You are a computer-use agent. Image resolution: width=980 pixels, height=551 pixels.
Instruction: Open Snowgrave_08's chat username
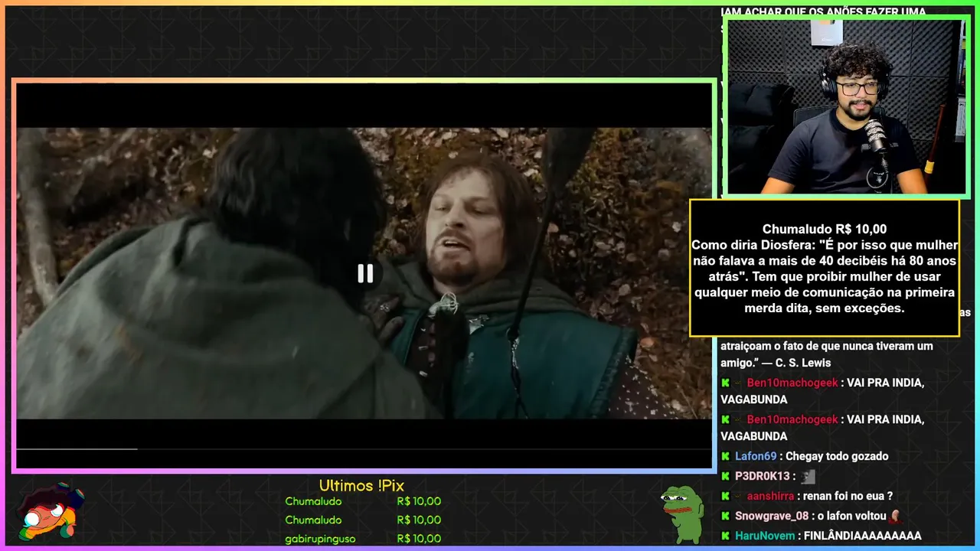point(772,516)
